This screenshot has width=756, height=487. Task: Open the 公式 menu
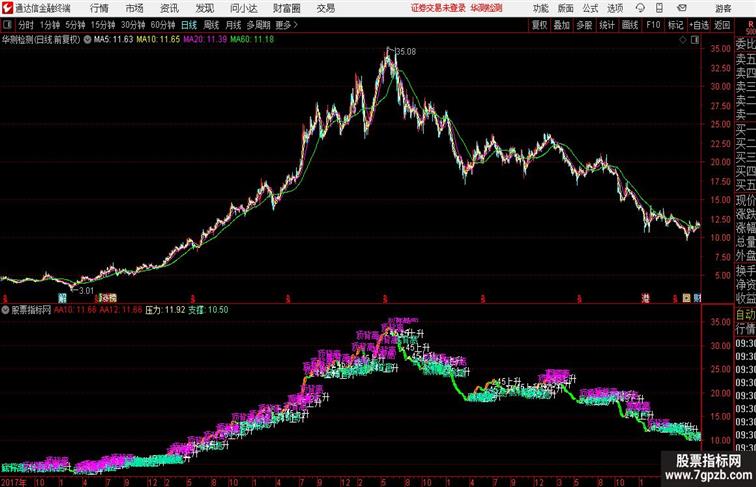pos(590,8)
